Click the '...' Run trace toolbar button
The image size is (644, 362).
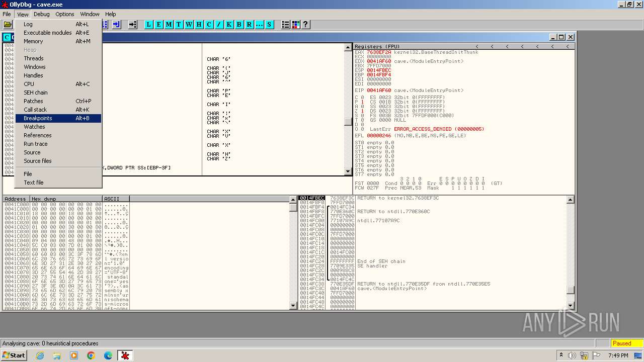(x=260, y=24)
